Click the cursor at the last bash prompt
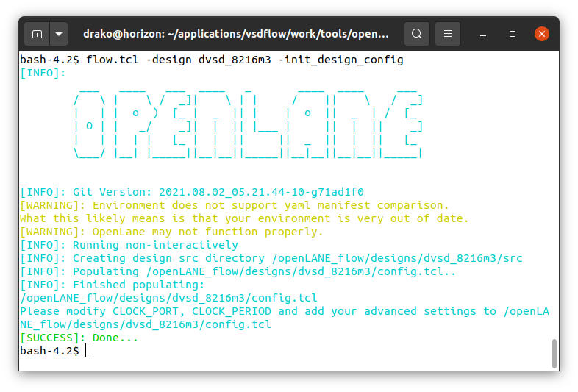The image size is (578, 392). [x=89, y=351]
